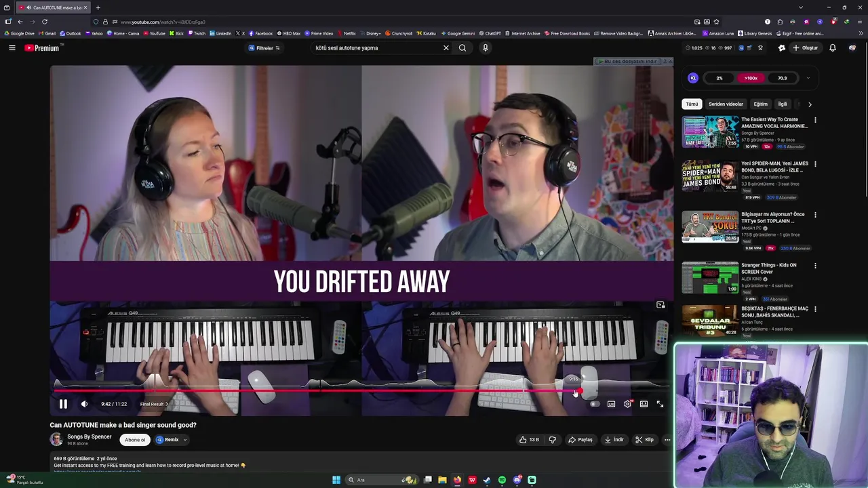Screen dimensions: 868x488
Task: Click the Remix button
Action: point(167,439)
